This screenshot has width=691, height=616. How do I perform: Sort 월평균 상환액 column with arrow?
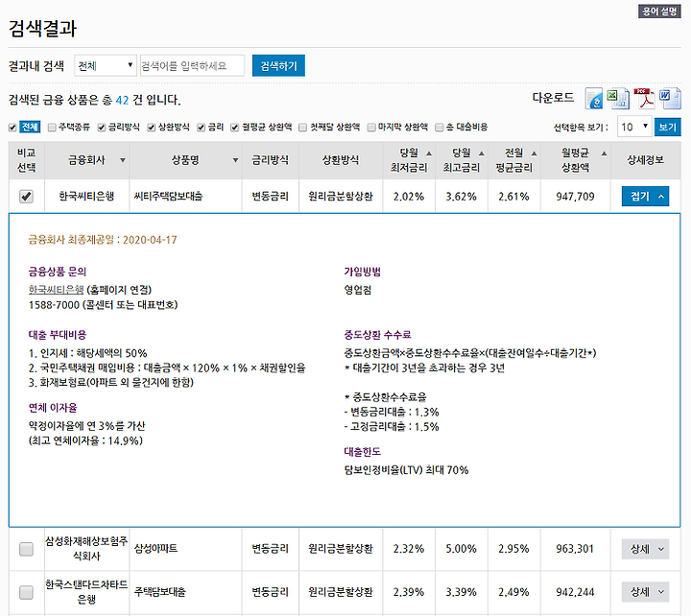tap(605, 154)
